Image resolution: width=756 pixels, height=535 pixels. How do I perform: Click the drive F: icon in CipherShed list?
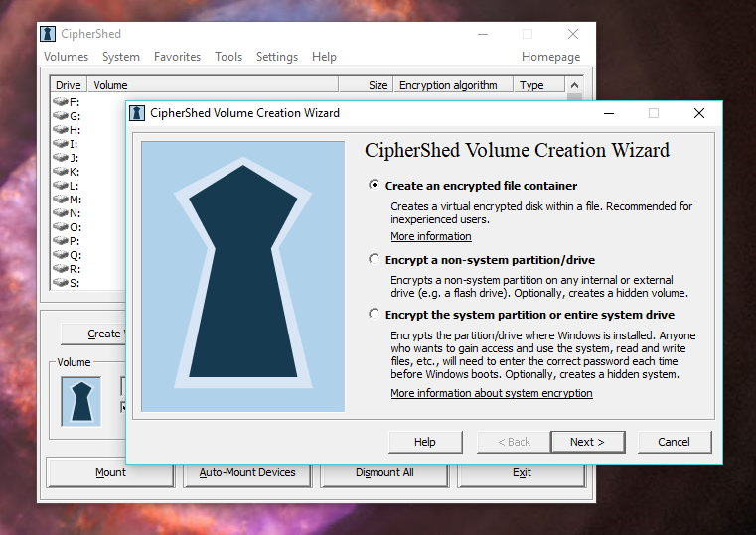point(61,101)
